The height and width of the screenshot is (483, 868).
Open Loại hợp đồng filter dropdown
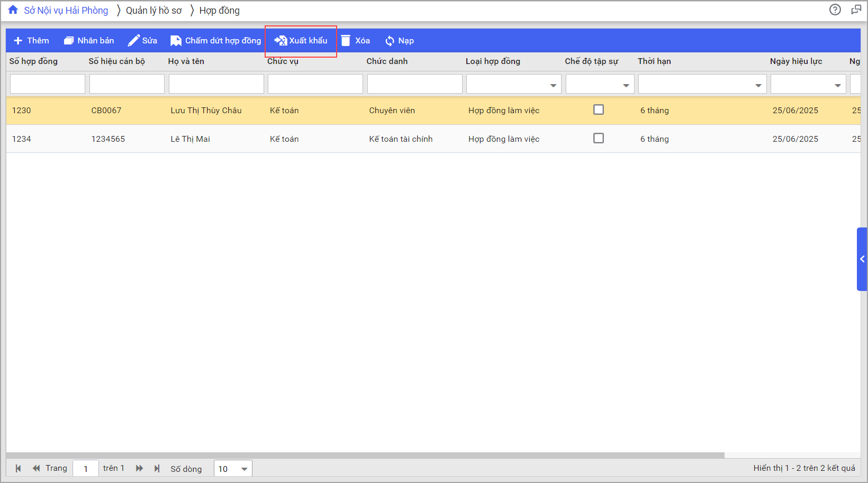coord(553,85)
